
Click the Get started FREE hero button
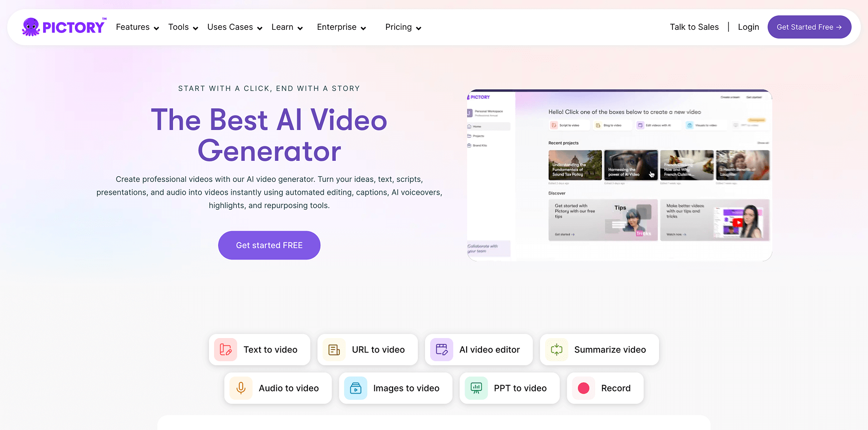click(269, 246)
